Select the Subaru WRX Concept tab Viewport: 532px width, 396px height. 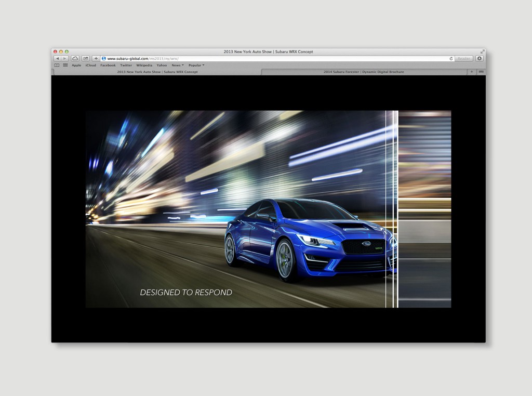coord(157,72)
